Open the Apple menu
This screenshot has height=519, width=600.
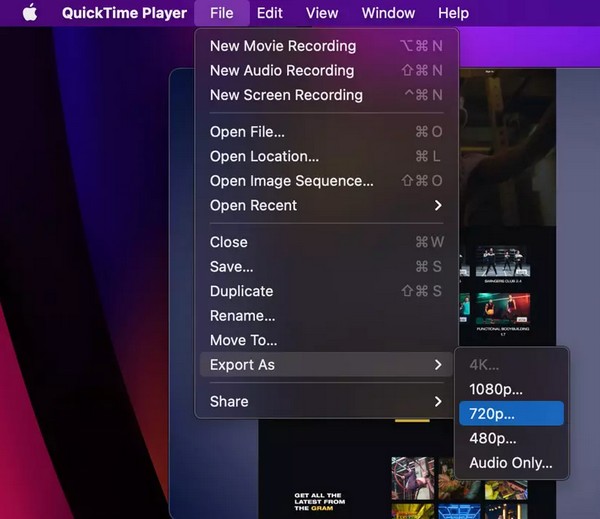[30, 13]
